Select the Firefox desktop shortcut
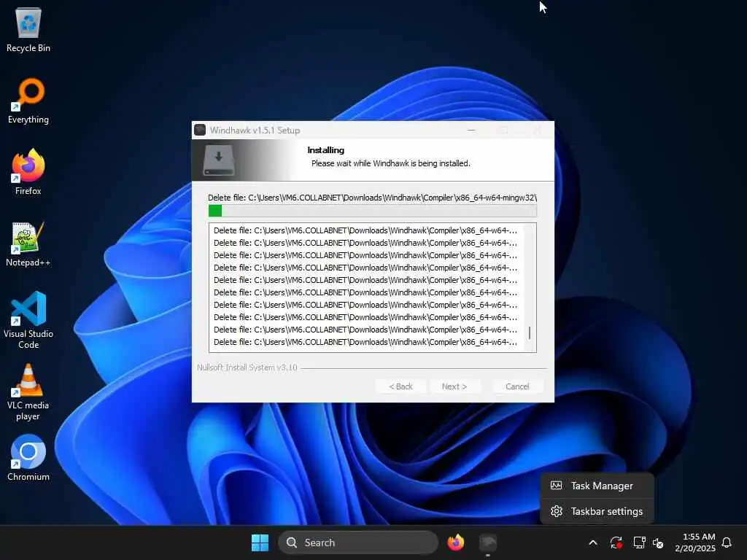Image resolution: width=747 pixels, height=560 pixels. pyautogui.click(x=28, y=172)
